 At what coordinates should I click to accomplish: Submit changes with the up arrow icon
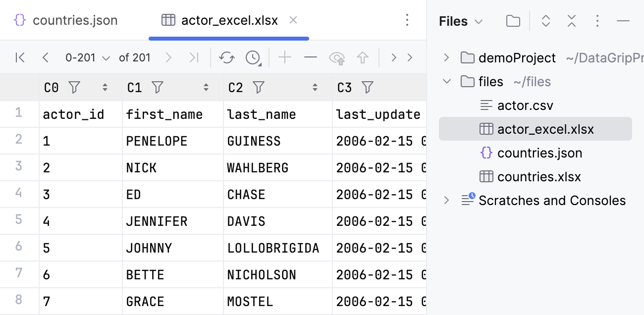[363, 58]
